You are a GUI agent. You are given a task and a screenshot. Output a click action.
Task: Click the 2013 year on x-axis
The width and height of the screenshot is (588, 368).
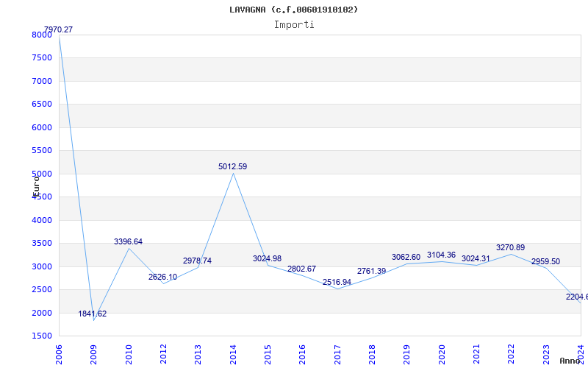(x=198, y=355)
